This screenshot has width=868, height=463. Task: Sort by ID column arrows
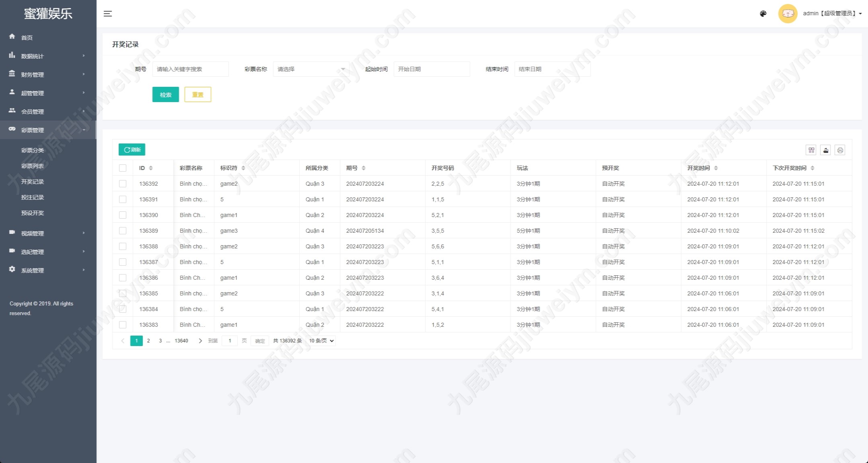coord(151,168)
